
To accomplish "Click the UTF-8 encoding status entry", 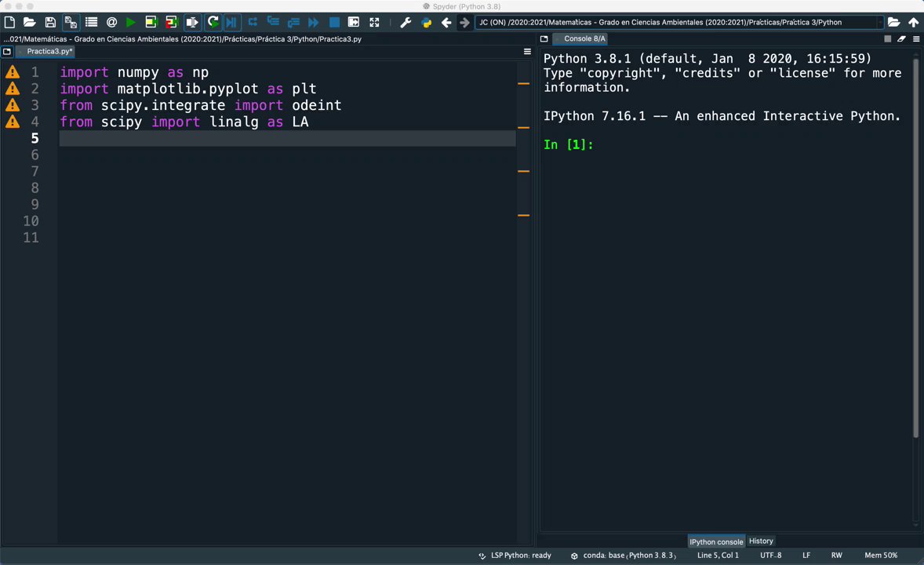I will (x=771, y=556).
